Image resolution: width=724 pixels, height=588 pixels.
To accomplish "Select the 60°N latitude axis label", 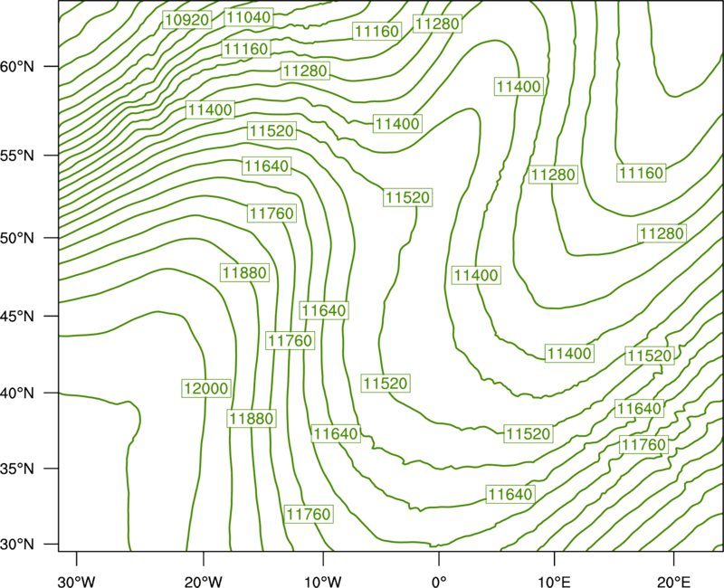I will pos(17,67).
